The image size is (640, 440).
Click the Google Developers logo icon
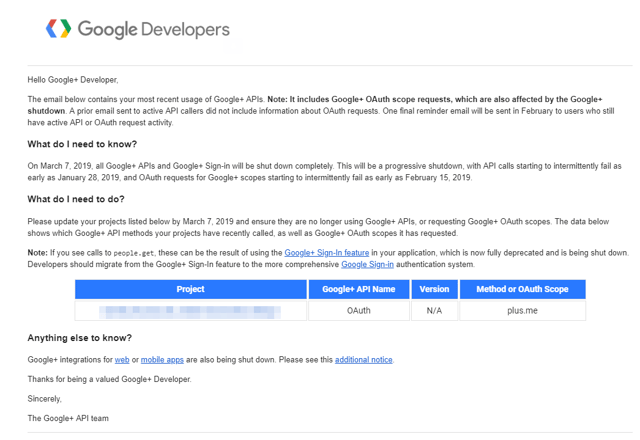(x=58, y=29)
